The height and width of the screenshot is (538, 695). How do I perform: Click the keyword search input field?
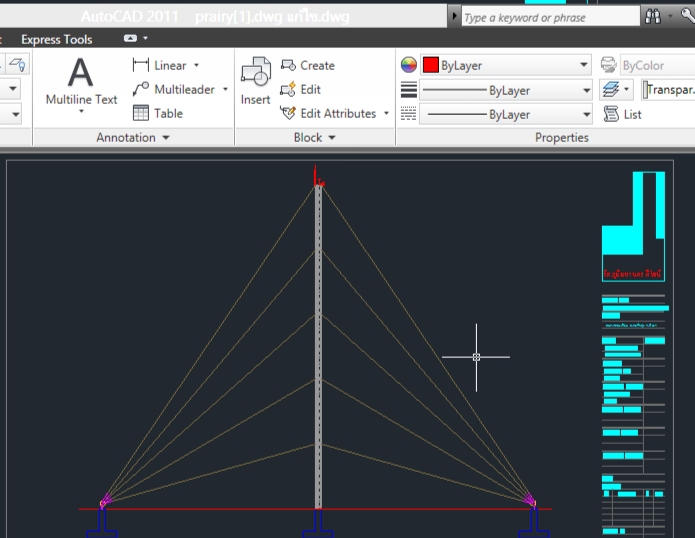point(551,17)
